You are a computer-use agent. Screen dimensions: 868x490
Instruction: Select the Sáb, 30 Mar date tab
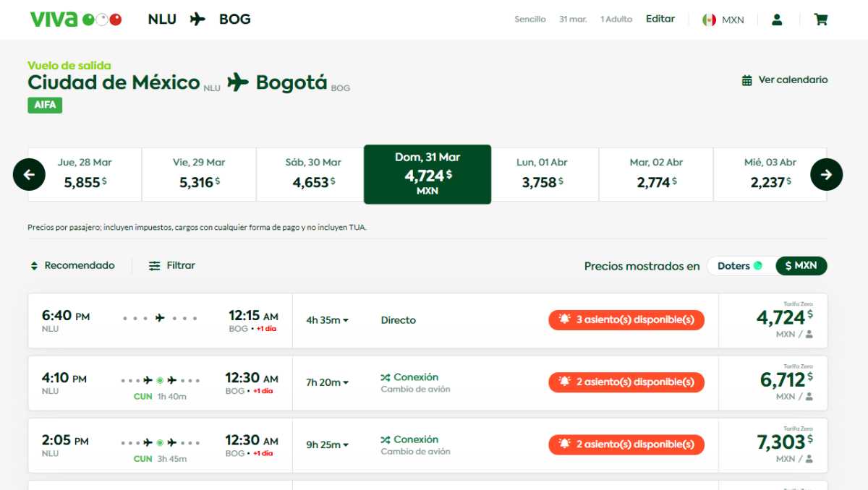click(x=313, y=174)
